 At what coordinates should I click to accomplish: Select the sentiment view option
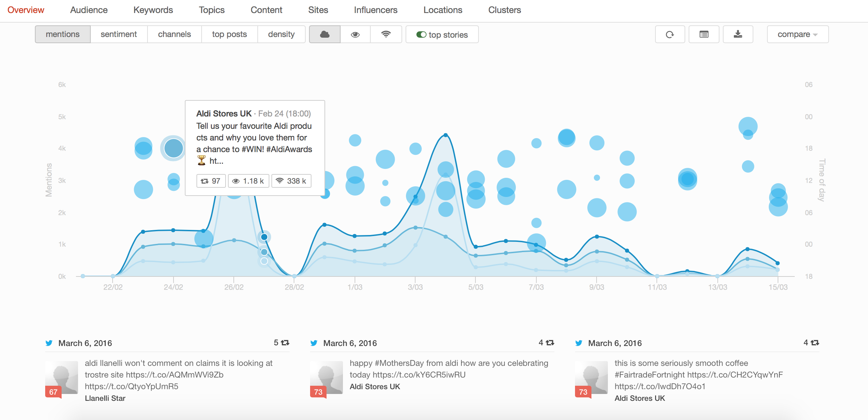[118, 34]
